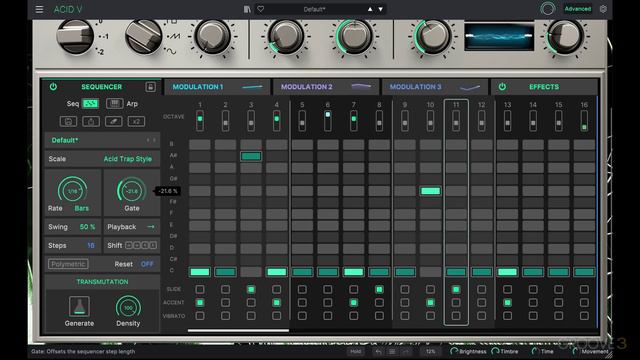Select previous preset with up arrow

[370, 9]
